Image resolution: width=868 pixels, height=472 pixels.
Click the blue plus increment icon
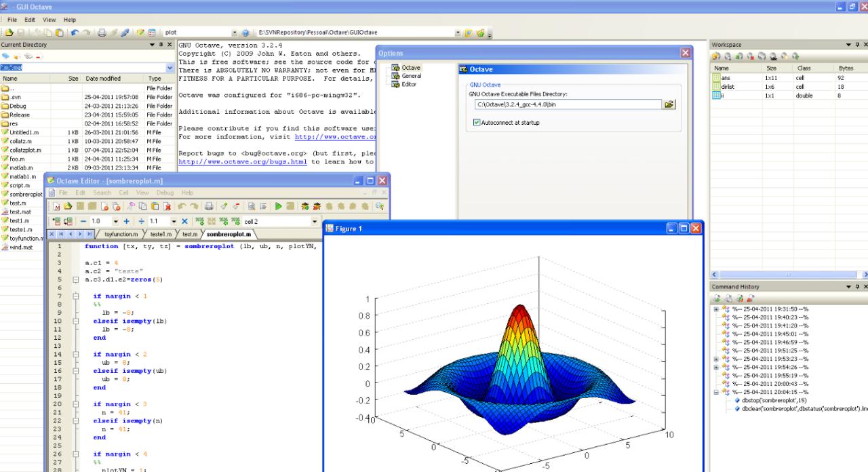pos(127,222)
